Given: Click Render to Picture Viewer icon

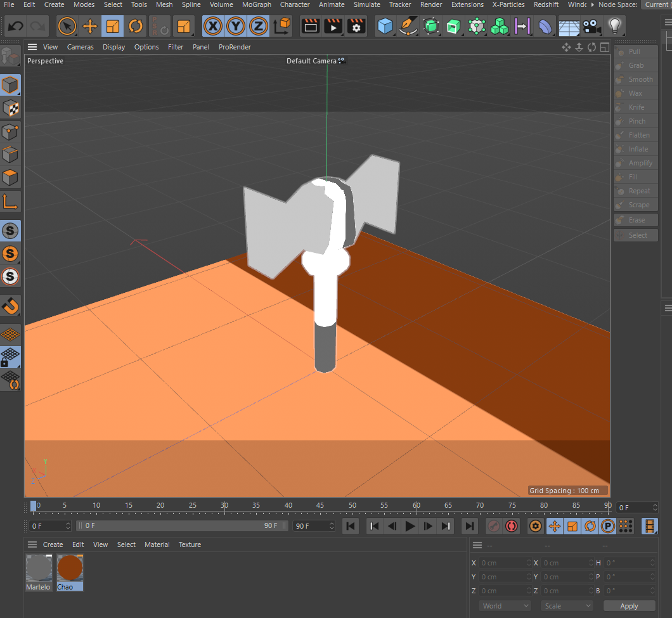Looking at the screenshot, I should coord(333,27).
